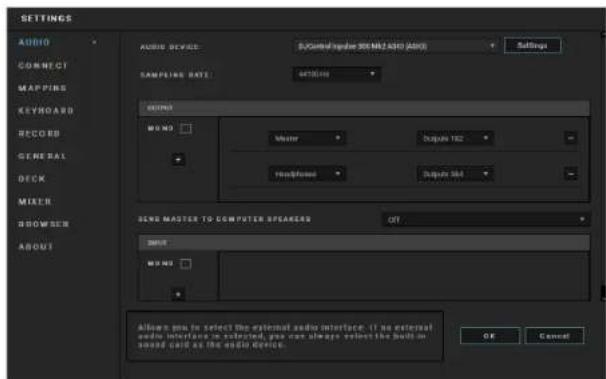Open the Sampling Rate dropdown
The height and width of the screenshot is (379, 606).
337,74
